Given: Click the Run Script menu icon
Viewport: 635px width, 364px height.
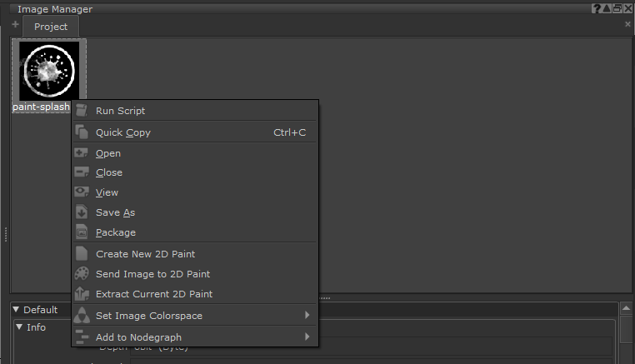Looking at the screenshot, I should point(81,111).
